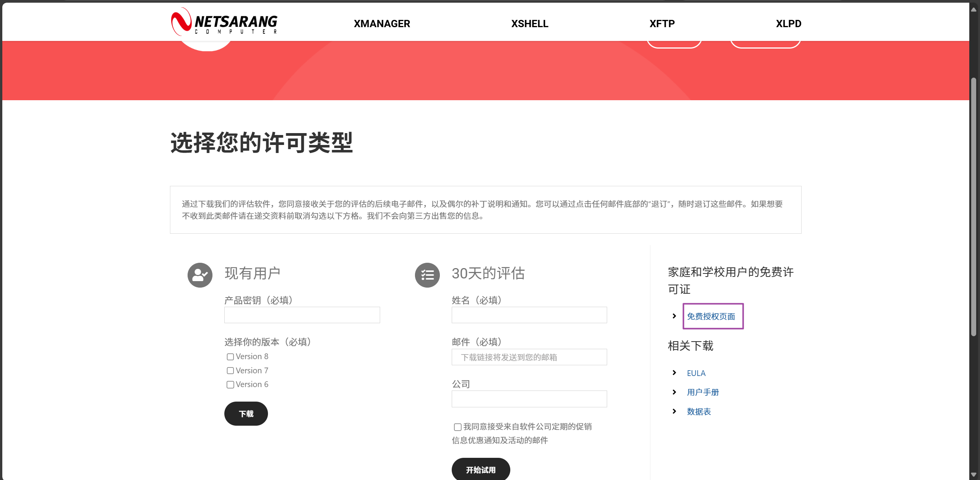Click the 开始试用 start trial button
This screenshot has height=480, width=980.
pos(481,469)
